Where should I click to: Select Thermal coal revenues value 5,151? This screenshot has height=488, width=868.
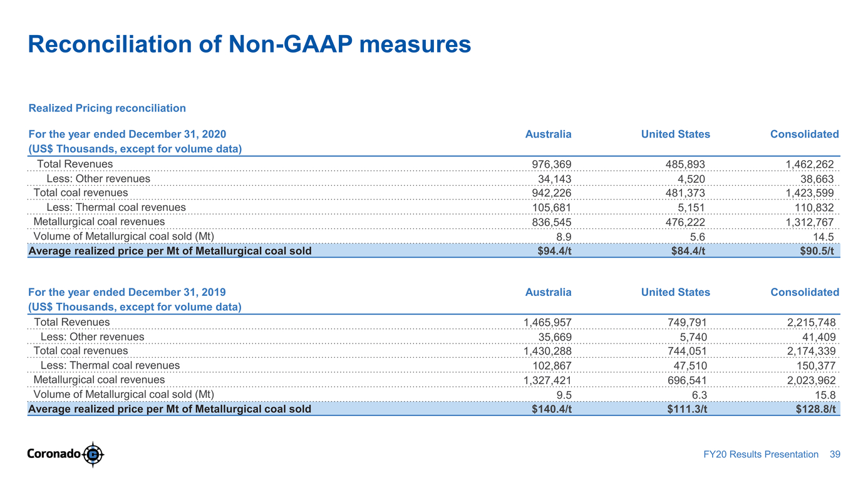(691, 208)
